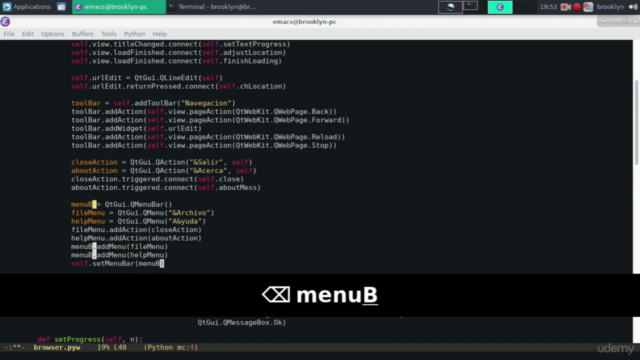This screenshot has width=640, height=360.
Task: Place cursor on toolBar = self.addToolBar line
Action: click(x=153, y=103)
